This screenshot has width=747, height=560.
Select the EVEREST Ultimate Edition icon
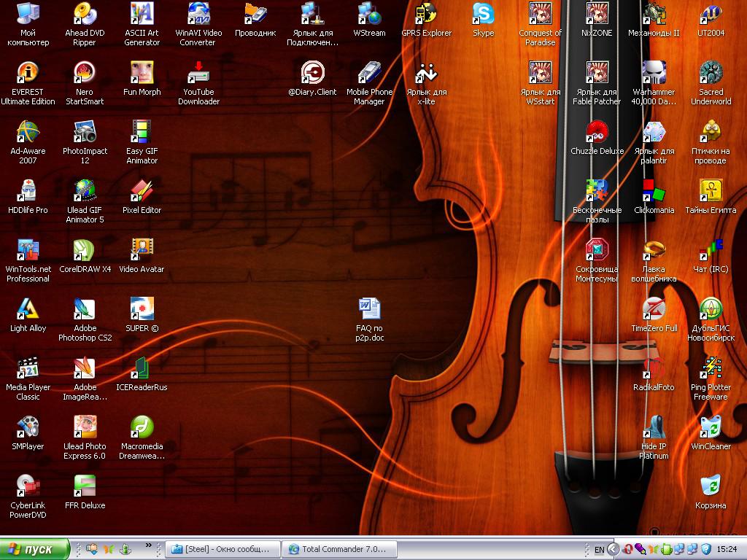tap(28, 73)
